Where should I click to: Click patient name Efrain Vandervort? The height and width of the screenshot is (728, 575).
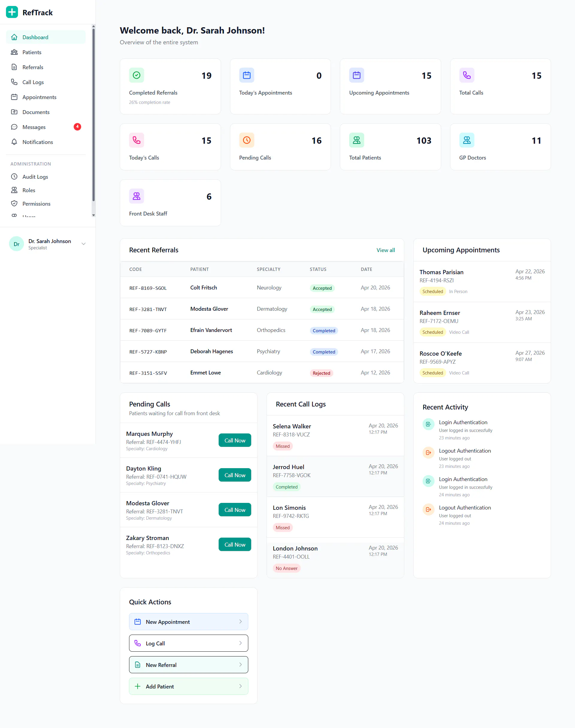pos(211,330)
